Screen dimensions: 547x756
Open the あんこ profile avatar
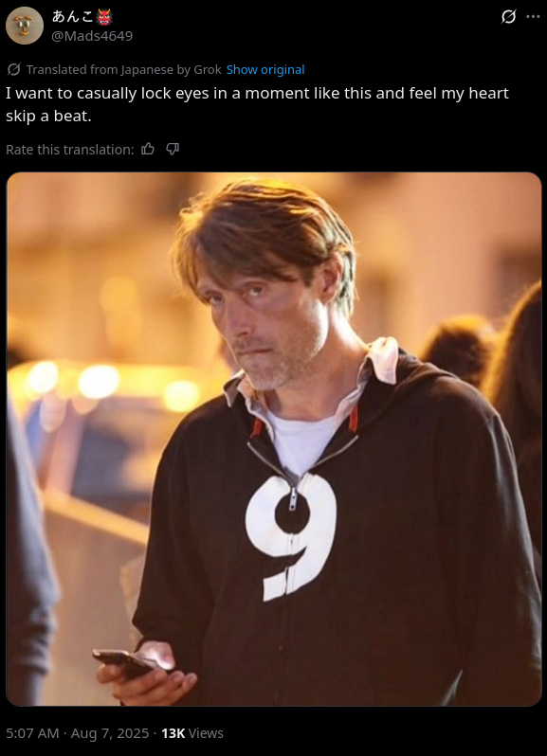tap(25, 26)
